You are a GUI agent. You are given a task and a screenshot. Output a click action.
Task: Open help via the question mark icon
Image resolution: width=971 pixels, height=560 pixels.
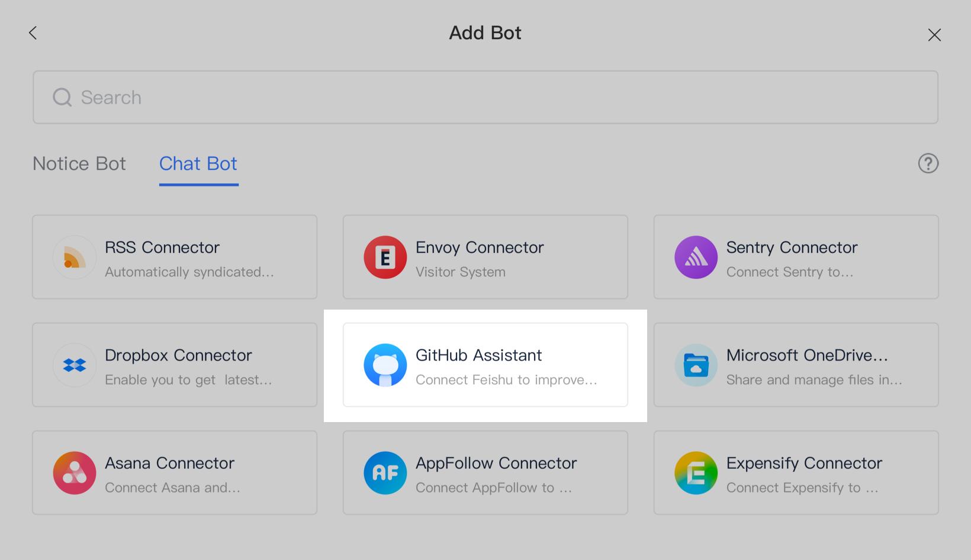[928, 163]
